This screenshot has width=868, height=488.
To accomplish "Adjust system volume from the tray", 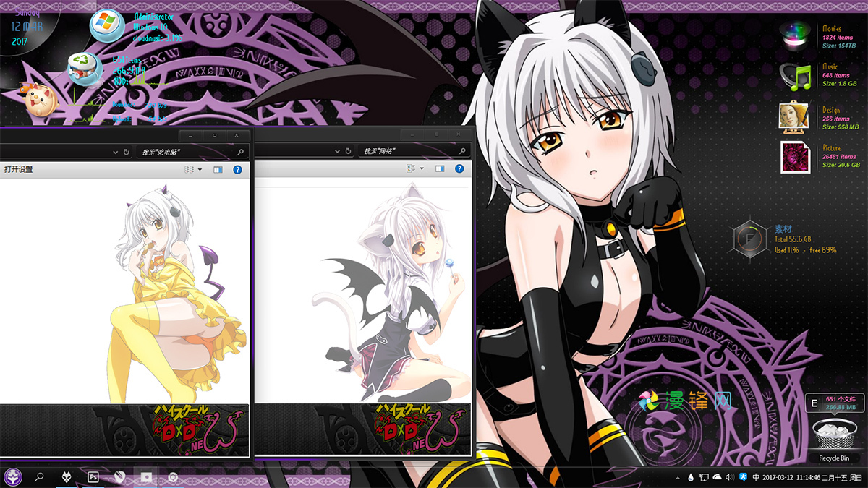I will 729,477.
